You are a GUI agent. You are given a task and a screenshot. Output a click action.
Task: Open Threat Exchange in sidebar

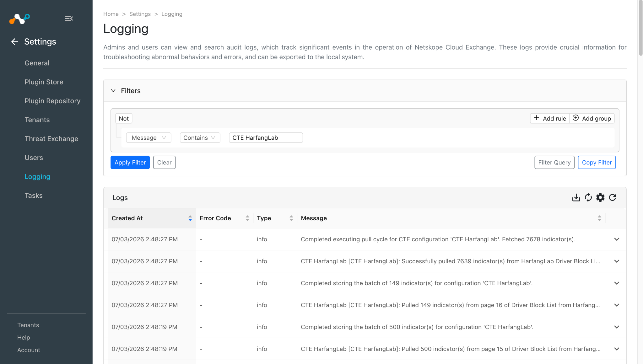(x=51, y=139)
